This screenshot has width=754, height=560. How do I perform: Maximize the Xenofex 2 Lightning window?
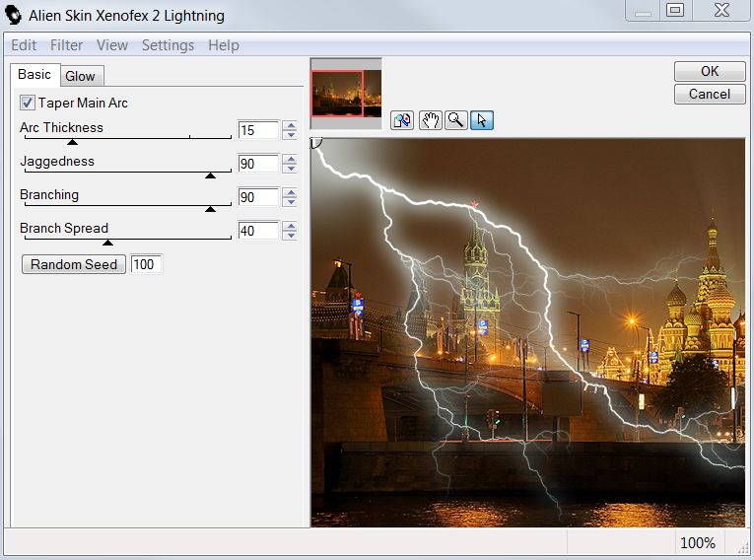pyautogui.click(x=675, y=10)
